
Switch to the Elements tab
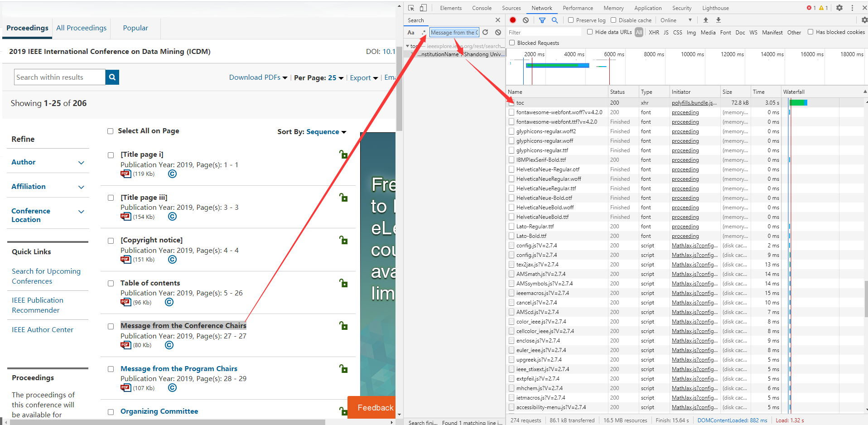click(x=451, y=8)
